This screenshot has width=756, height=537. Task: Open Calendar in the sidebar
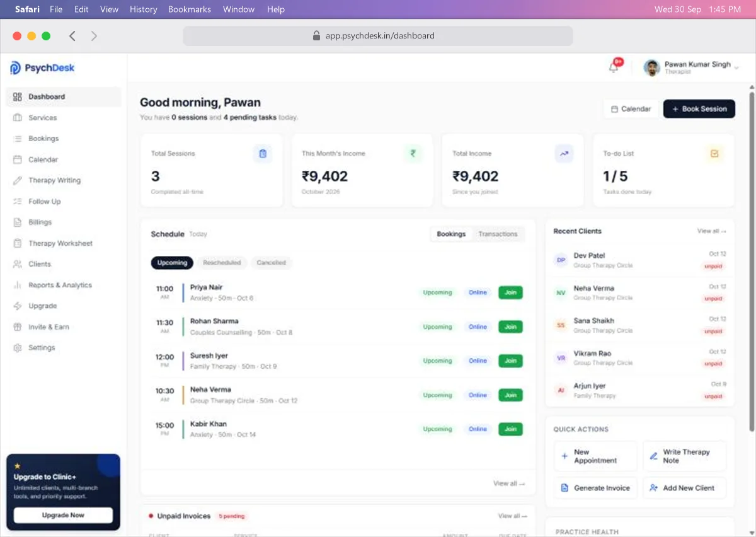[63, 159]
